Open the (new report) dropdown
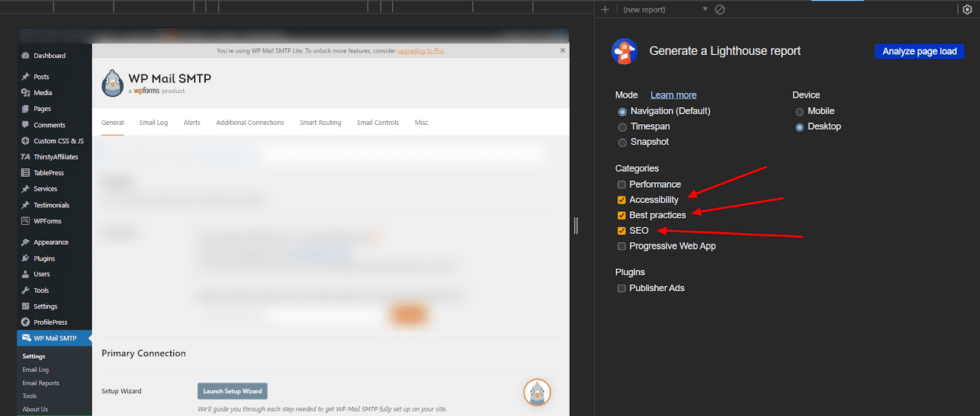Image resolution: width=980 pixels, height=416 pixels. coord(665,9)
